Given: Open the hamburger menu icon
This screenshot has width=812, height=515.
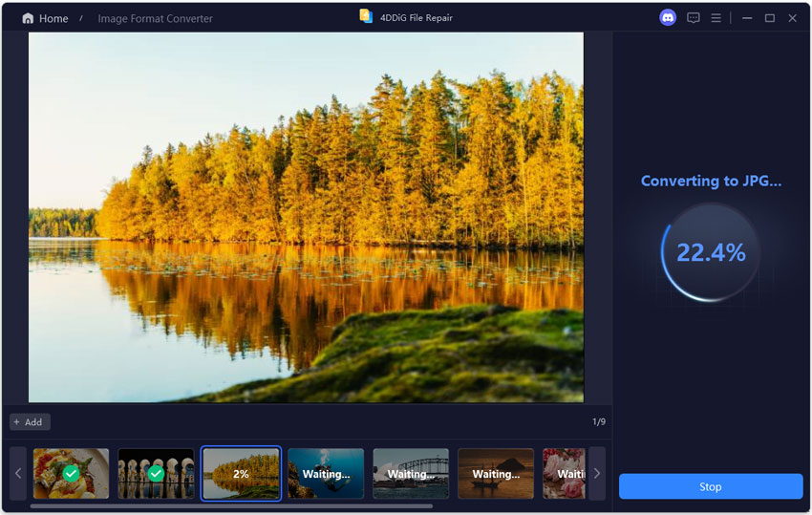Looking at the screenshot, I should click(x=716, y=18).
